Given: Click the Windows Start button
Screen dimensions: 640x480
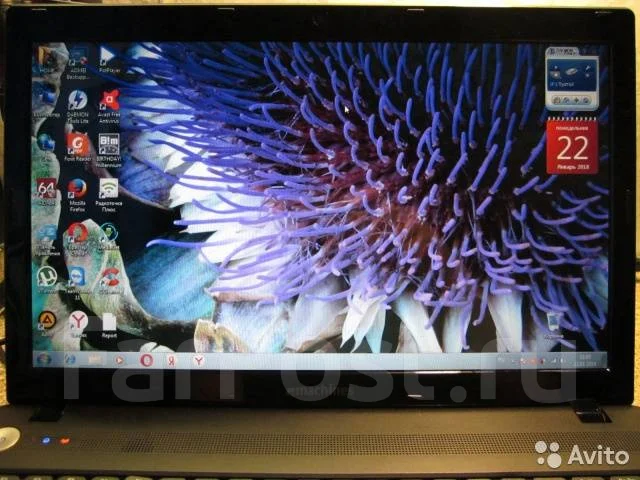Looking at the screenshot, I should [x=43, y=360].
